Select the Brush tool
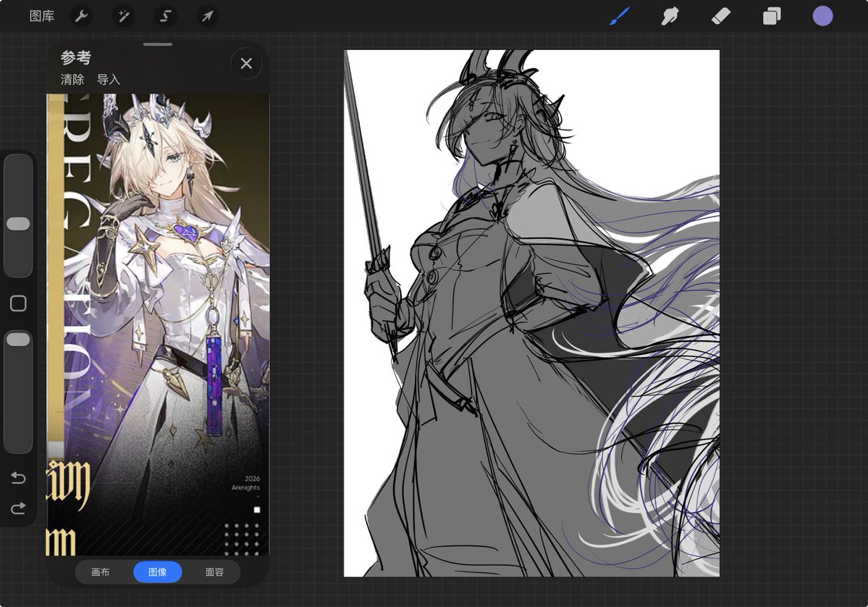This screenshot has height=607, width=868. click(x=620, y=16)
